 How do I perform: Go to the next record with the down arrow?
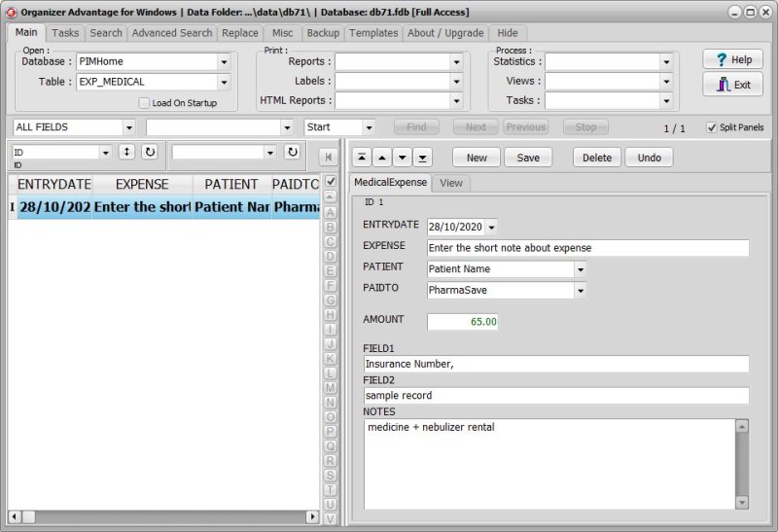tap(403, 158)
